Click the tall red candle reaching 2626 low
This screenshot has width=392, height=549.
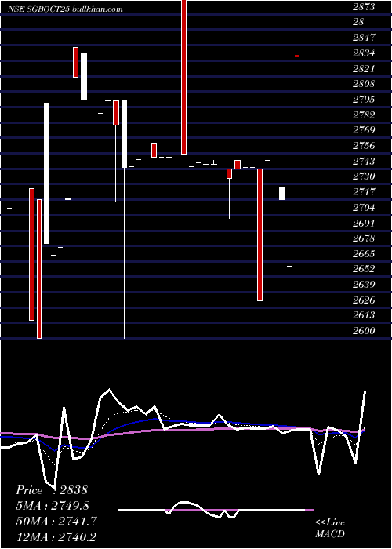[x=260, y=235]
